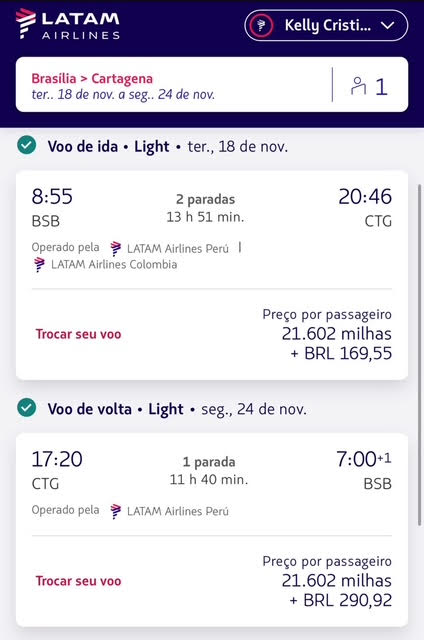Screen dimensions: 424x640
Task: Click Trocar seu voo for the return flight
Action: [78, 581]
